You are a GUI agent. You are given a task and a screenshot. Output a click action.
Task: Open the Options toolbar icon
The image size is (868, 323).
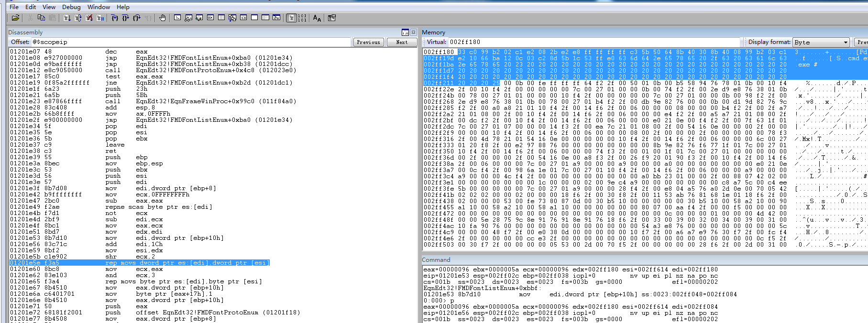[x=332, y=18]
